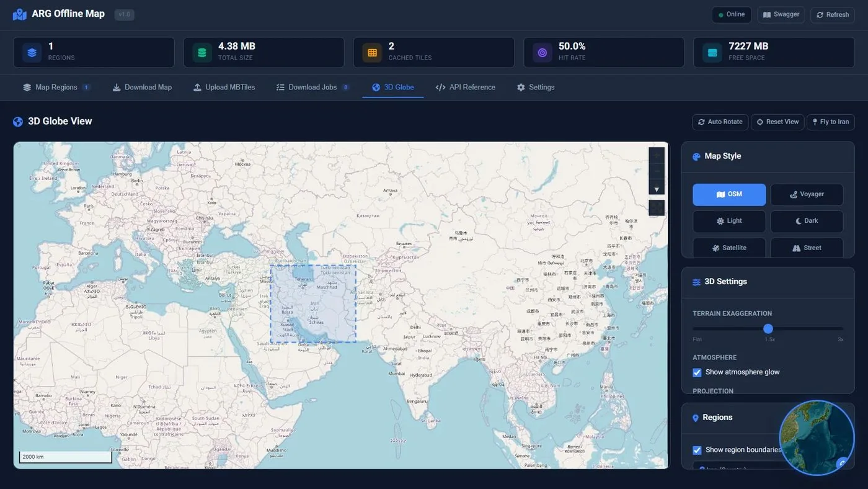868x489 pixels.
Task: Open the Download Map tab
Action: 142,87
